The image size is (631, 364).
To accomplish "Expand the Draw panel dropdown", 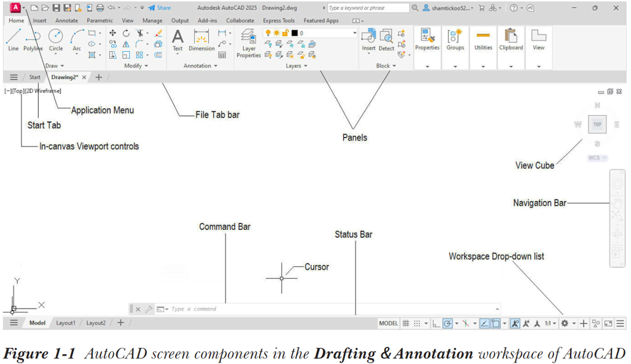I will [x=55, y=65].
